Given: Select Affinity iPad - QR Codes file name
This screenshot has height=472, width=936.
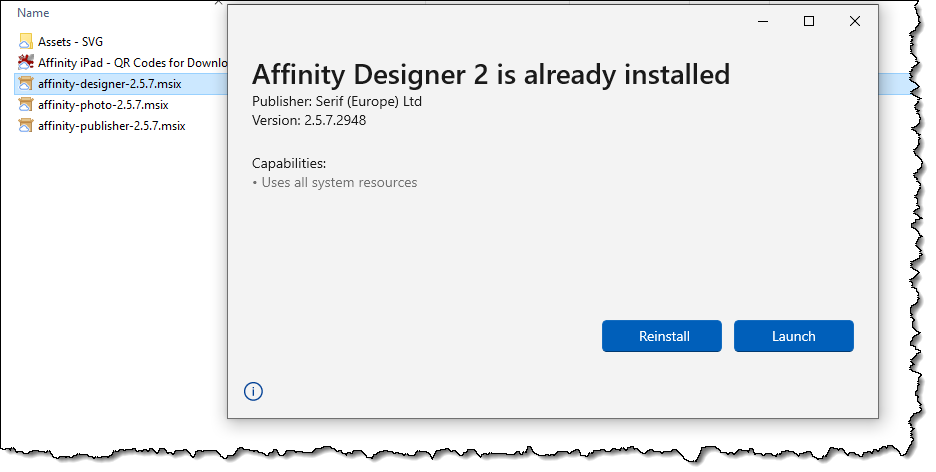Looking at the screenshot, I should pos(133,63).
